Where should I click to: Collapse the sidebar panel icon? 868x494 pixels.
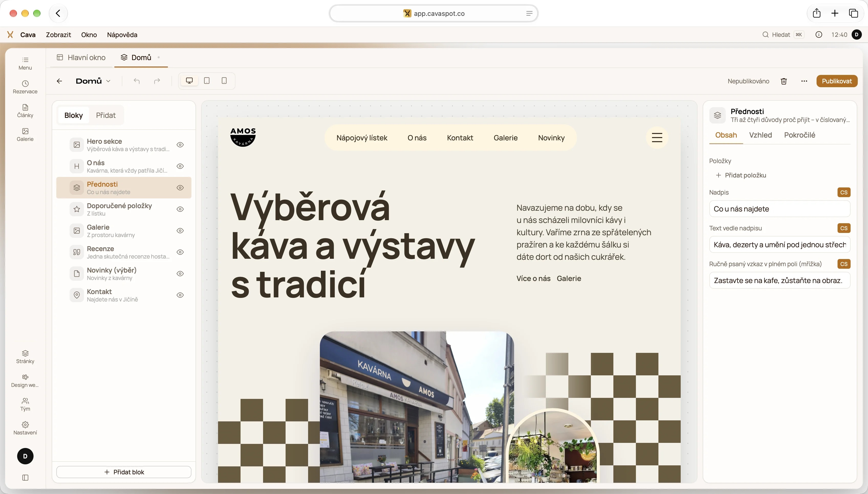(x=25, y=478)
